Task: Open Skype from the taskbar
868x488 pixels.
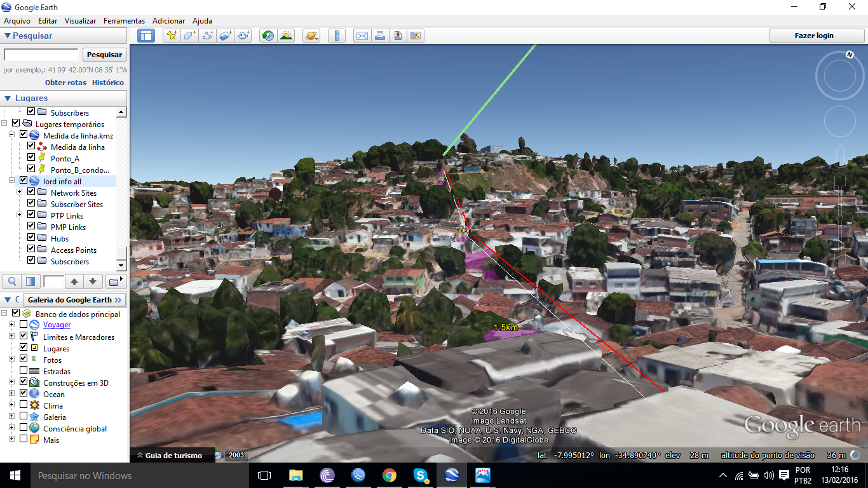Action: 420,475
